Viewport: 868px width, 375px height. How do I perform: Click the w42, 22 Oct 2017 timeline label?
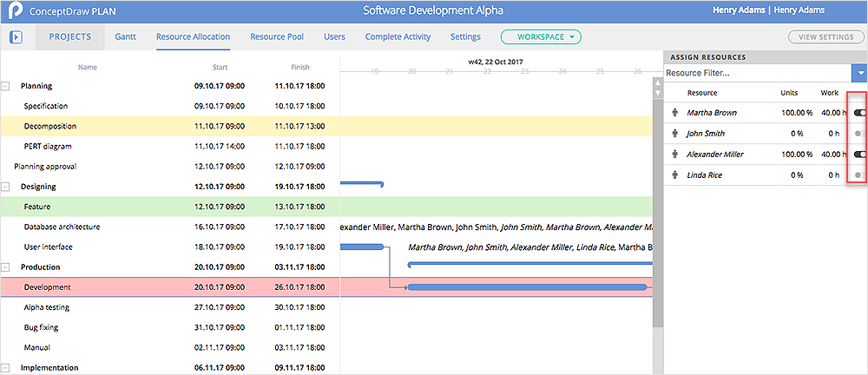coord(496,62)
